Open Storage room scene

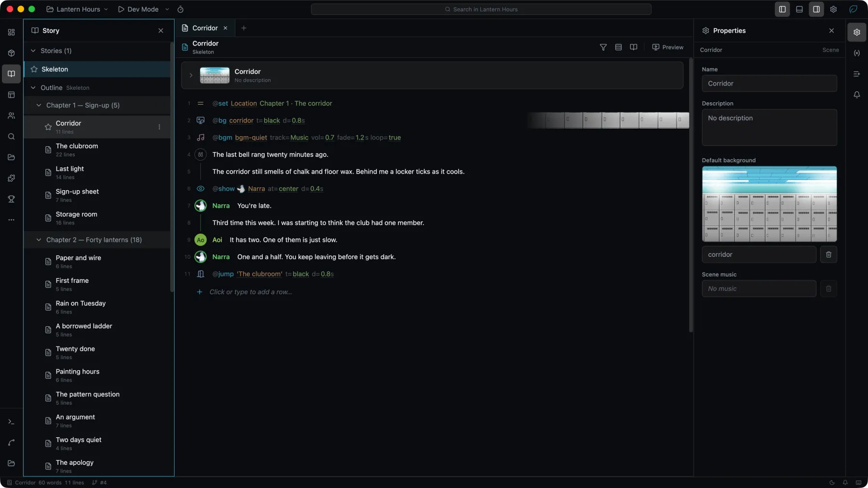pos(96,218)
